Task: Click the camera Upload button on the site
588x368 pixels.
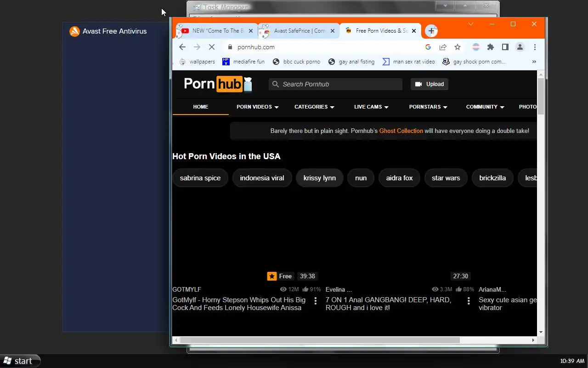Action: (x=430, y=84)
